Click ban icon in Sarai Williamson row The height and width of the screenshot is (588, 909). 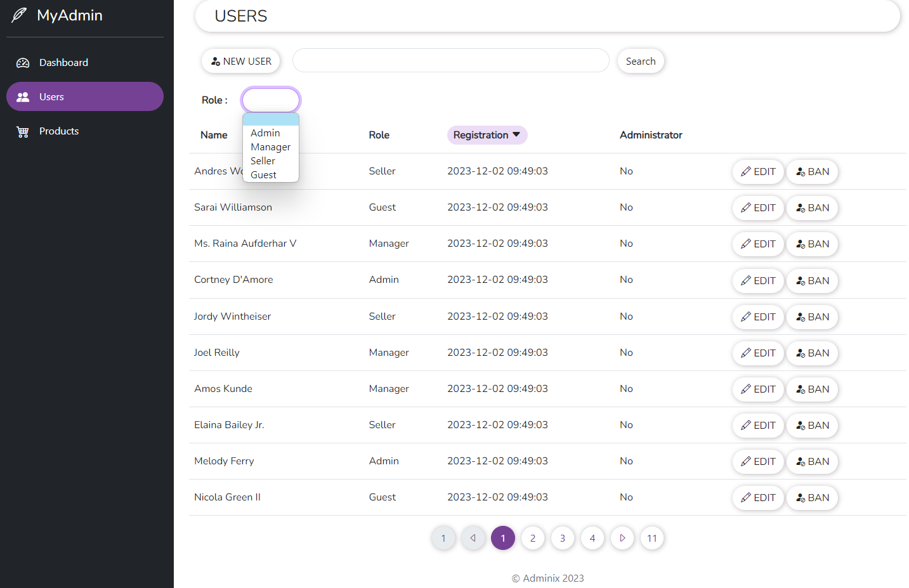(801, 208)
